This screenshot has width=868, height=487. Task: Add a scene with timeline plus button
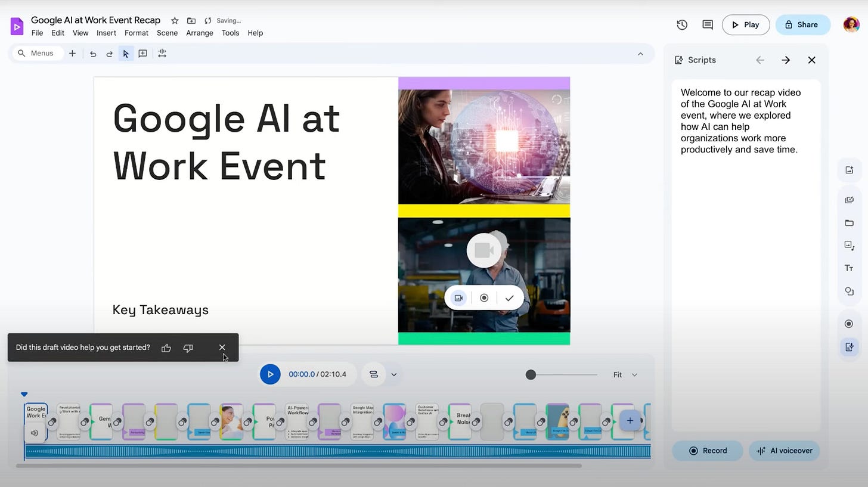630,421
